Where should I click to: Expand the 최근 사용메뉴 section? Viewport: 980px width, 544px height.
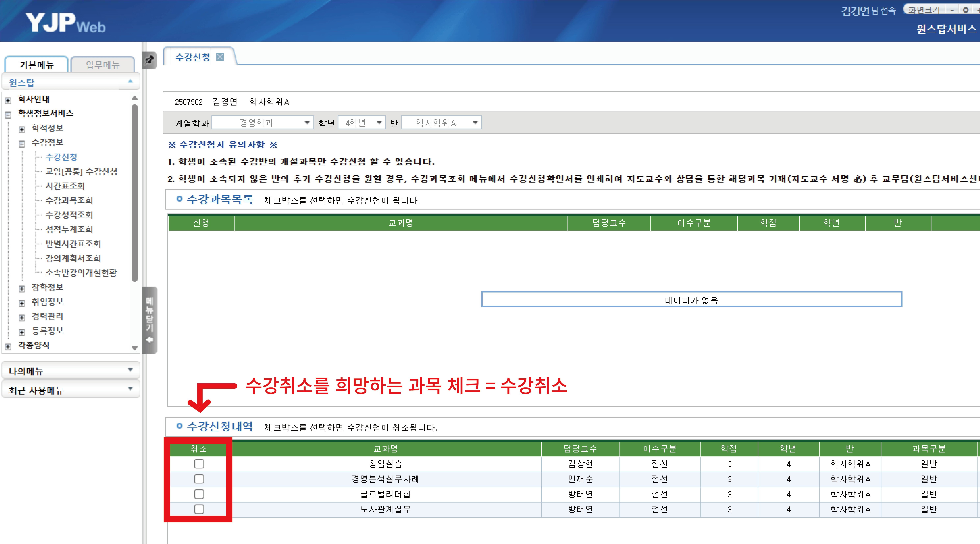coord(71,389)
